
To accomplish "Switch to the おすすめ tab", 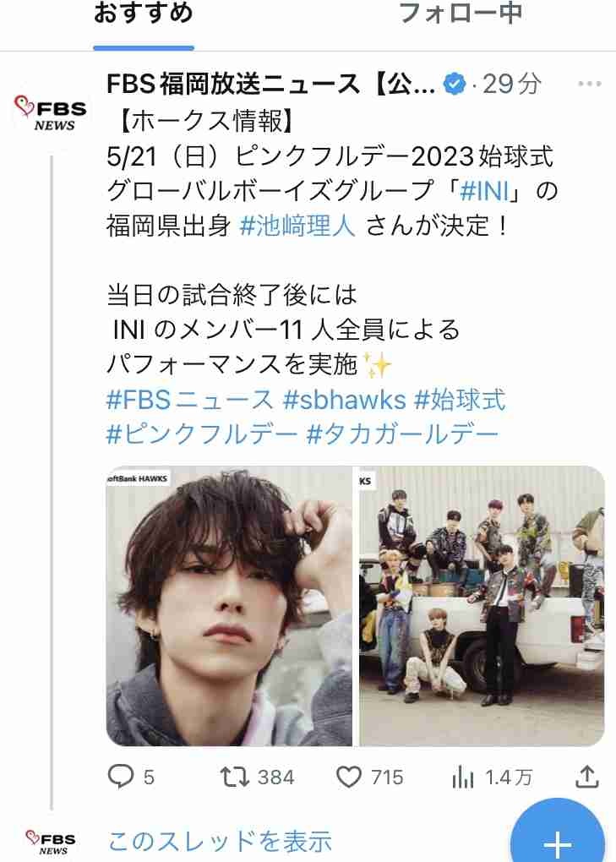I will point(143,14).
